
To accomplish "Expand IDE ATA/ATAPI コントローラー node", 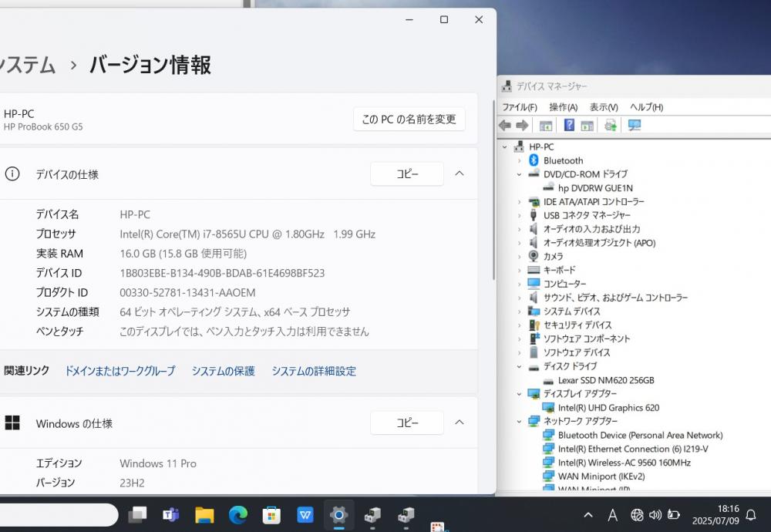I will pyautogui.click(x=519, y=201).
